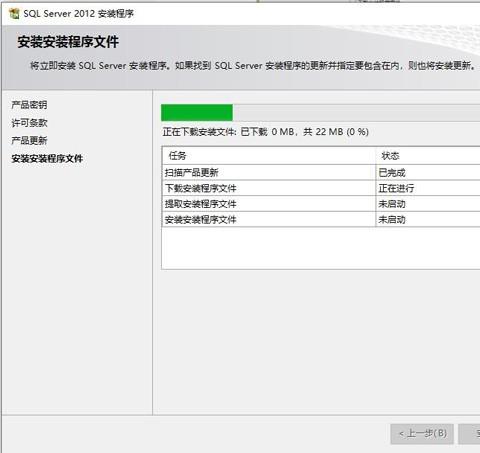
Task: Select the 产品密钥 step in the sidebar
Action: click(29, 105)
